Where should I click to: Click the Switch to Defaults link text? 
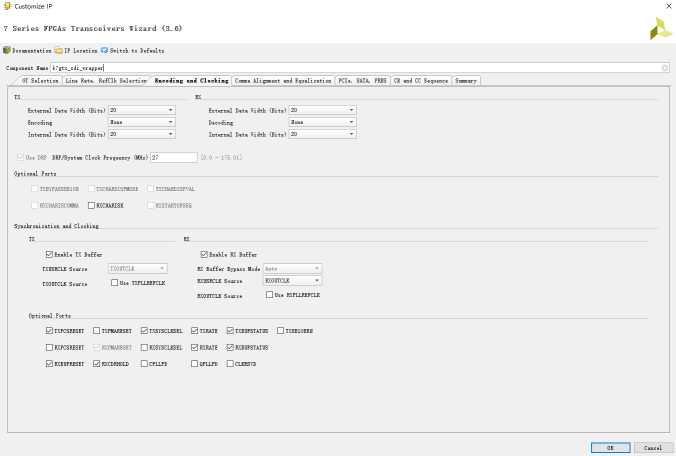(137, 51)
